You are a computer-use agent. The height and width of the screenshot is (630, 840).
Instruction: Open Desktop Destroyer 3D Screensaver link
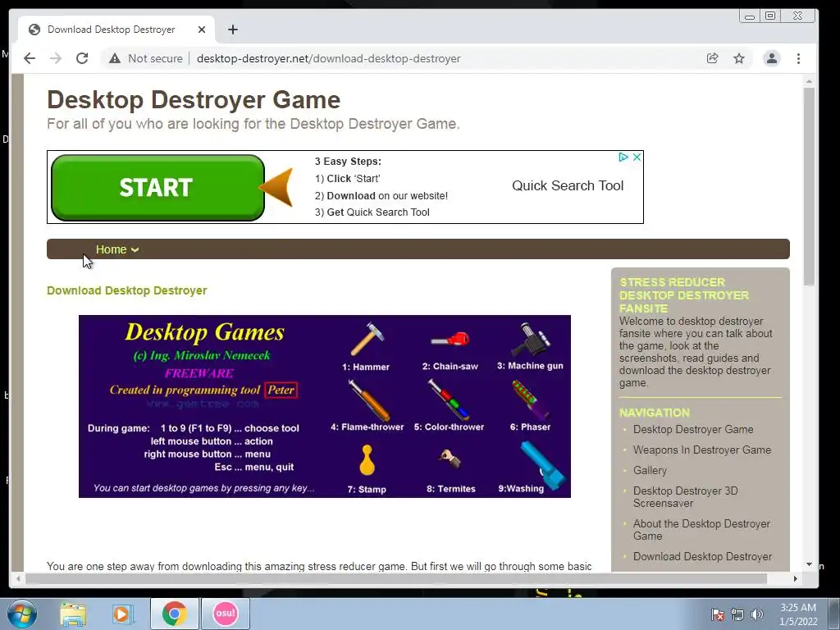(x=686, y=496)
